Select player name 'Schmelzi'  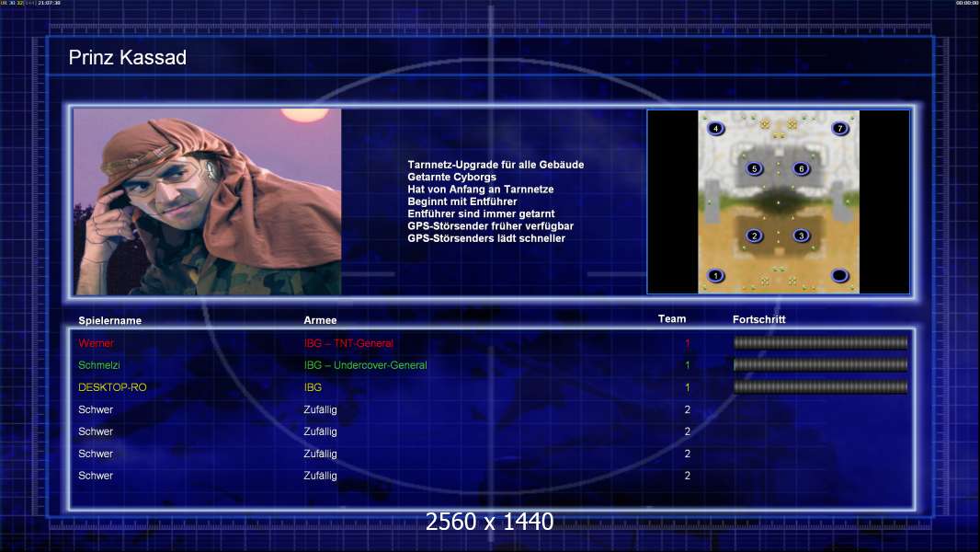[98, 365]
